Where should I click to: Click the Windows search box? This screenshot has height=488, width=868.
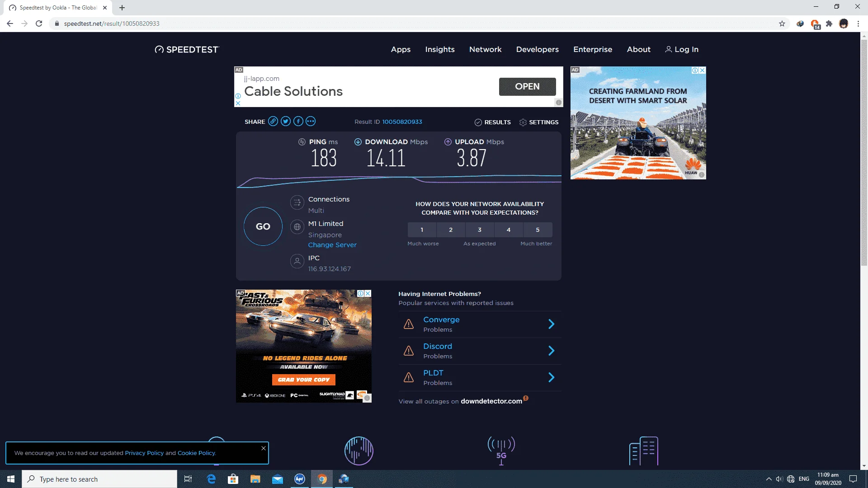coord(99,479)
